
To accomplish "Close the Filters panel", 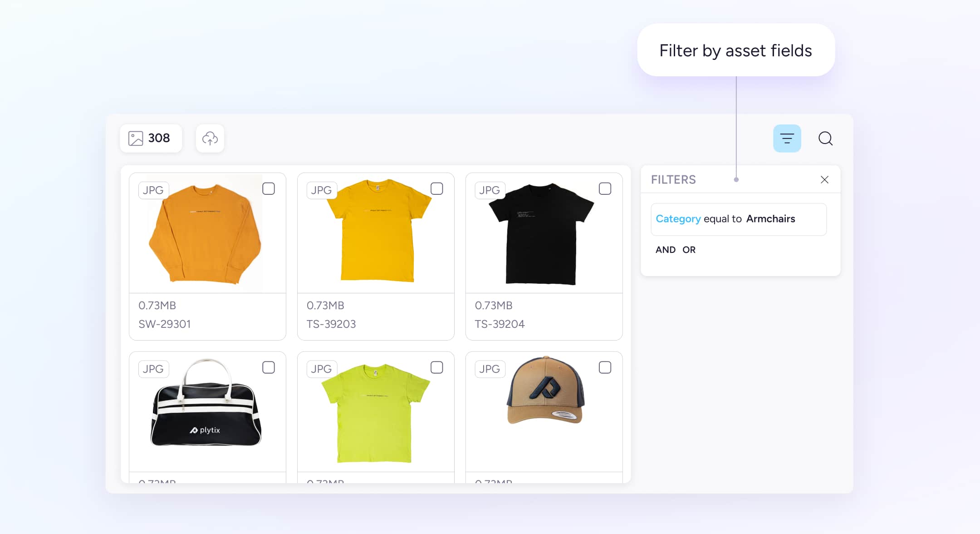I will point(824,180).
